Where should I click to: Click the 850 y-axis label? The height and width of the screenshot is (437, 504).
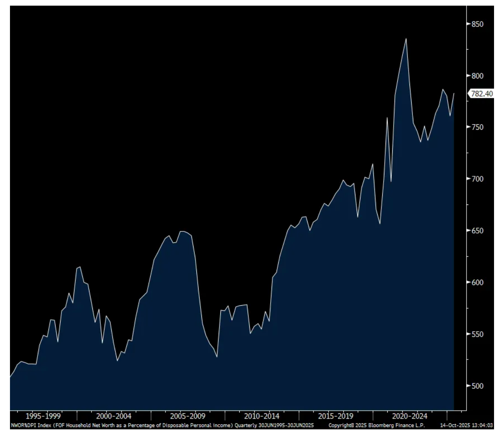(477, 24)
